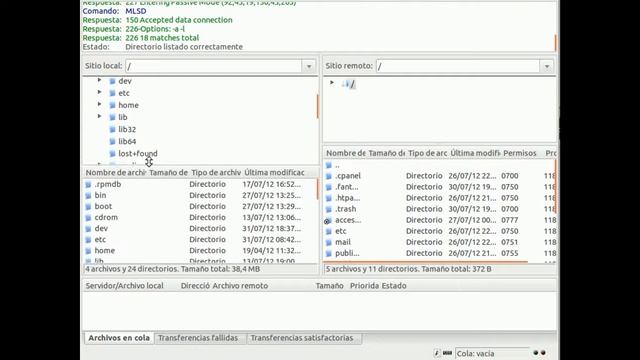Switch to Archivos en cola tab
Viewport: 640px width, 360px height.
pos(119,338)
